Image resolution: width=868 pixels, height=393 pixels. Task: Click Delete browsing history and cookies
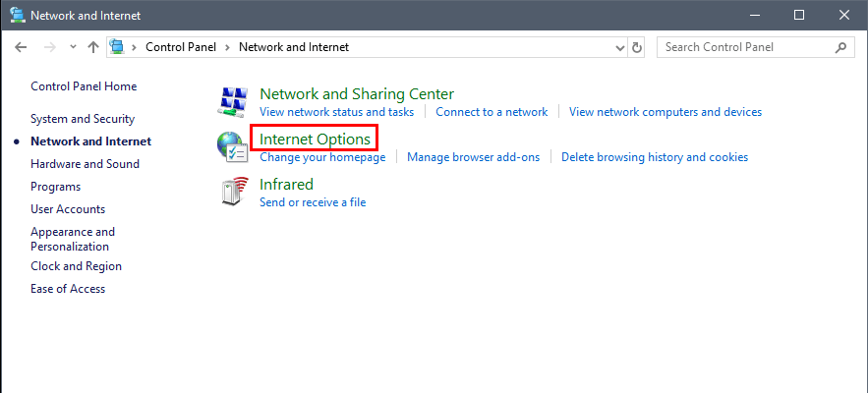pyautogui.click(x=655, y=157)
